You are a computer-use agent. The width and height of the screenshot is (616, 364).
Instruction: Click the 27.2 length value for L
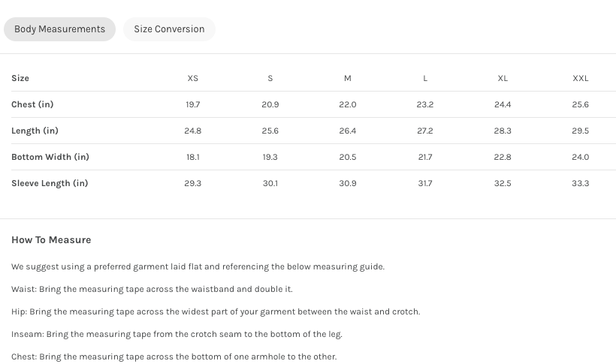pos(425,131)
